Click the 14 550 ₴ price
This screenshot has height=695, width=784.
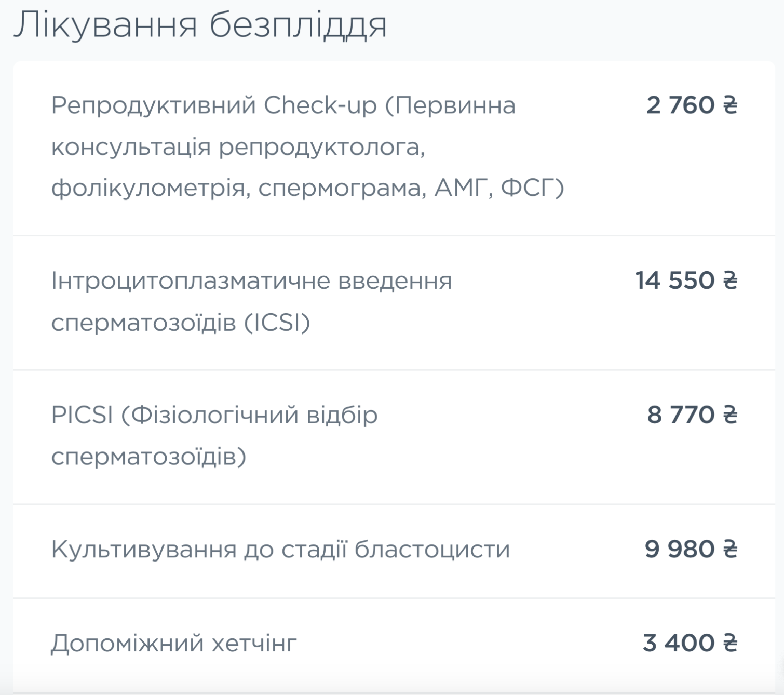click(686, 281)
